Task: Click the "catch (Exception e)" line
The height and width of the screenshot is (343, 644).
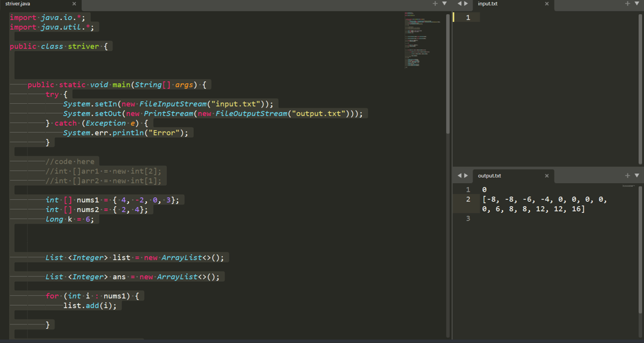Action: pyautogui.click(x=97, y=123)
